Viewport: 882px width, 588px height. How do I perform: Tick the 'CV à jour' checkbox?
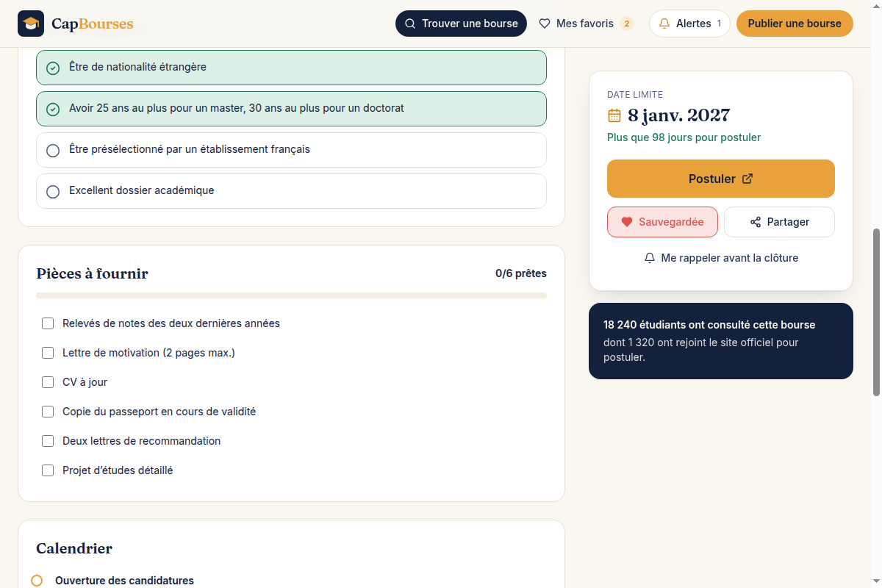48,382
